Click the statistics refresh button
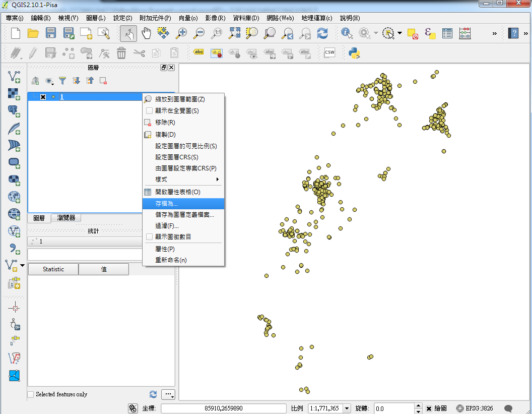The image size is (532, 414). (x=152, y=394)
